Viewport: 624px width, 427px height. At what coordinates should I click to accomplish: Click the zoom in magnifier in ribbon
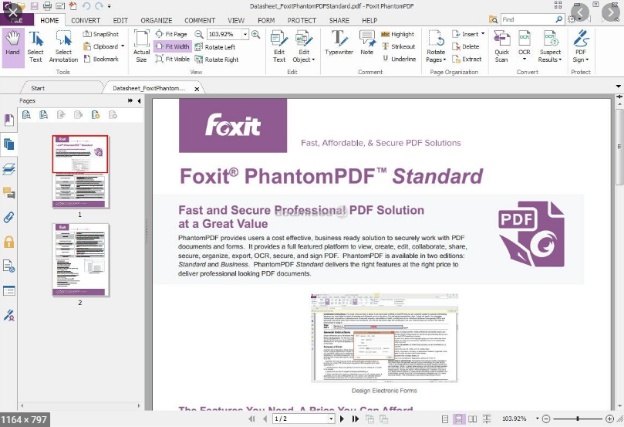(256, 34)
